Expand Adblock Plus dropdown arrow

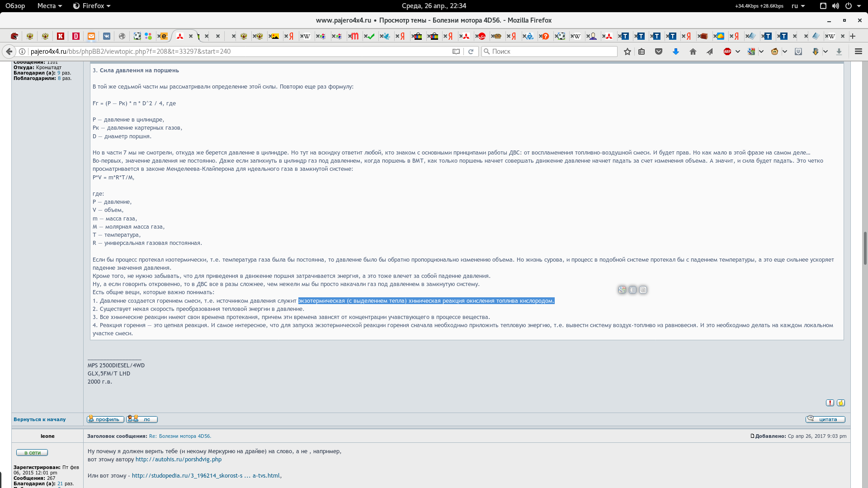738,52
